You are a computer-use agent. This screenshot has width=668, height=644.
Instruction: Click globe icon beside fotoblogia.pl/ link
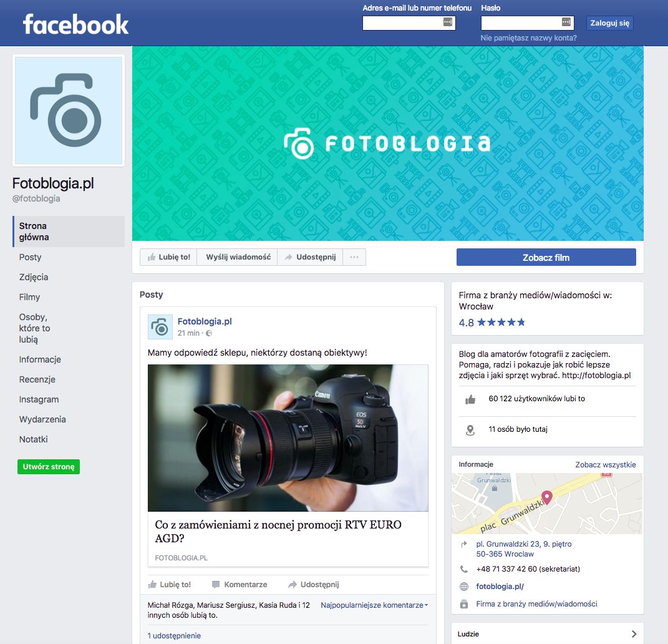464,587
